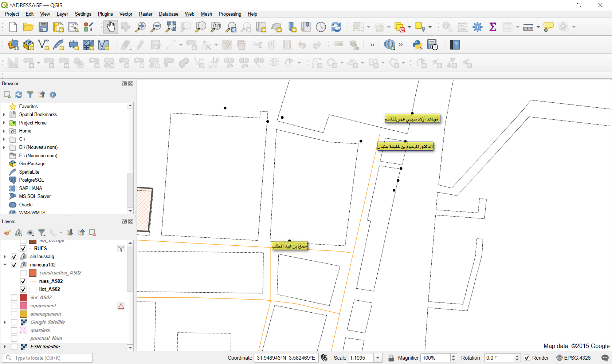Open the messages log speech bubble icon

(605, 358)
